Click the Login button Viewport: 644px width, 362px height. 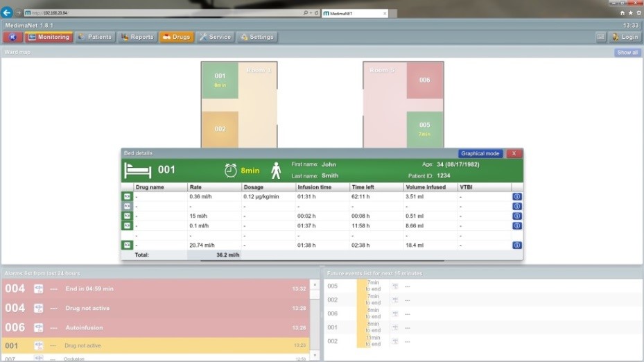pyautogui.click(x=625, y=37)
